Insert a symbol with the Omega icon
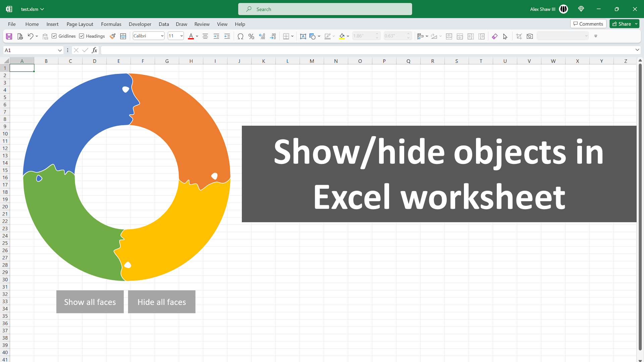Viewport: 644px width, 362px height. pos(240,36)
